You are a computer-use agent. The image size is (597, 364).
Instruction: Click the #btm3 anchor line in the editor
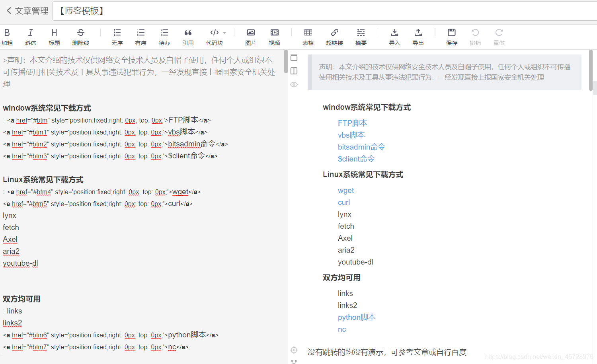pos(110,156)
